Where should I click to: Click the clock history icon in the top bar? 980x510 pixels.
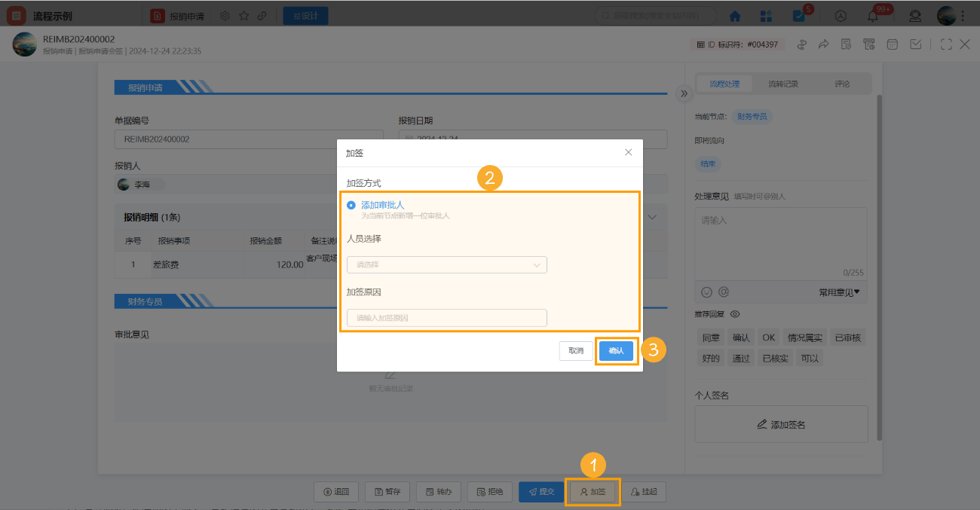click(841, 15)
